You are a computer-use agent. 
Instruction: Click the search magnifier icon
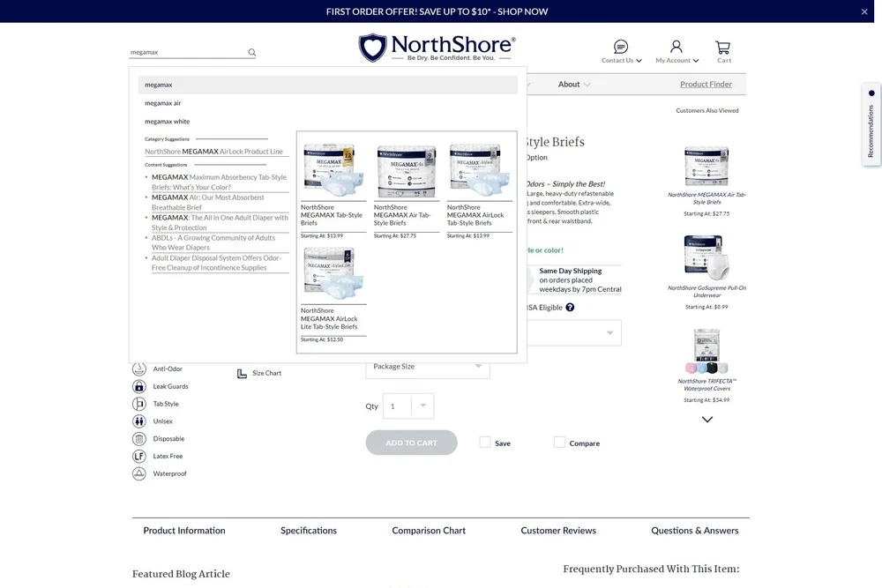pyautogui.click(x=252, y=52)
